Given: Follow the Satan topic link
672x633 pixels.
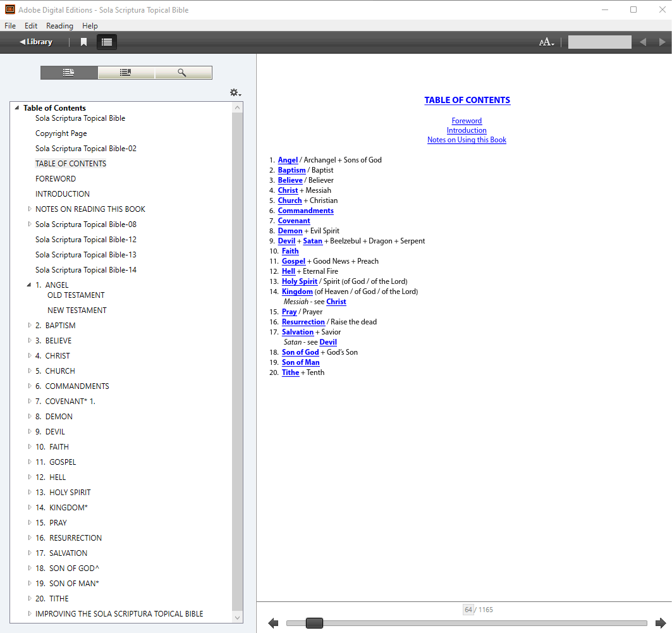Looking at the screenshot, I should pos(312,241).
